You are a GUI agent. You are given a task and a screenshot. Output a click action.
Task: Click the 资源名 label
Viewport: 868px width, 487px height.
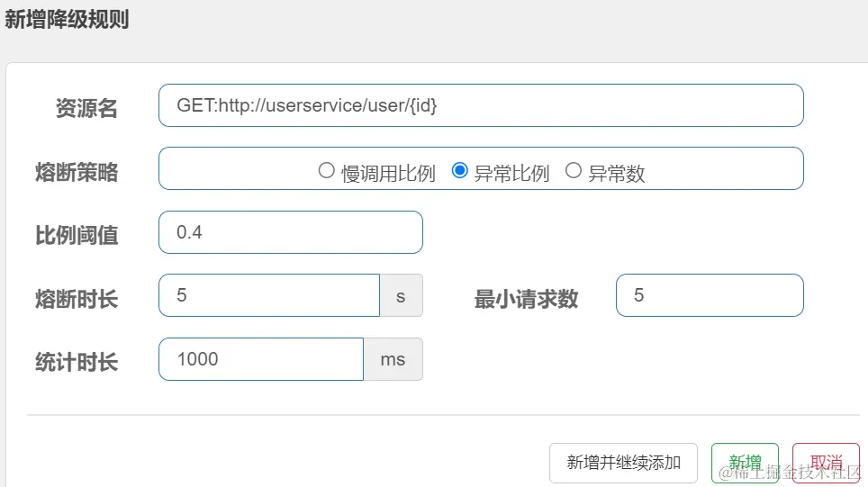pos(86,108)
